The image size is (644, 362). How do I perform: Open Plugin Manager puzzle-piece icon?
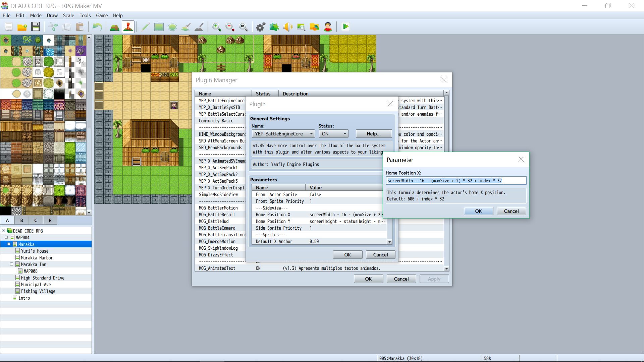(274, 27)
